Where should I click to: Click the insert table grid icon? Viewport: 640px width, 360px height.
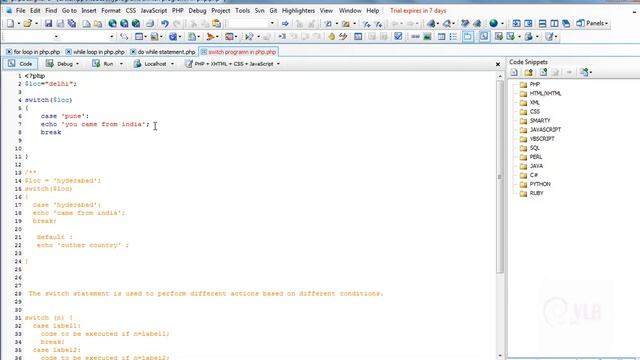point(441,37)
